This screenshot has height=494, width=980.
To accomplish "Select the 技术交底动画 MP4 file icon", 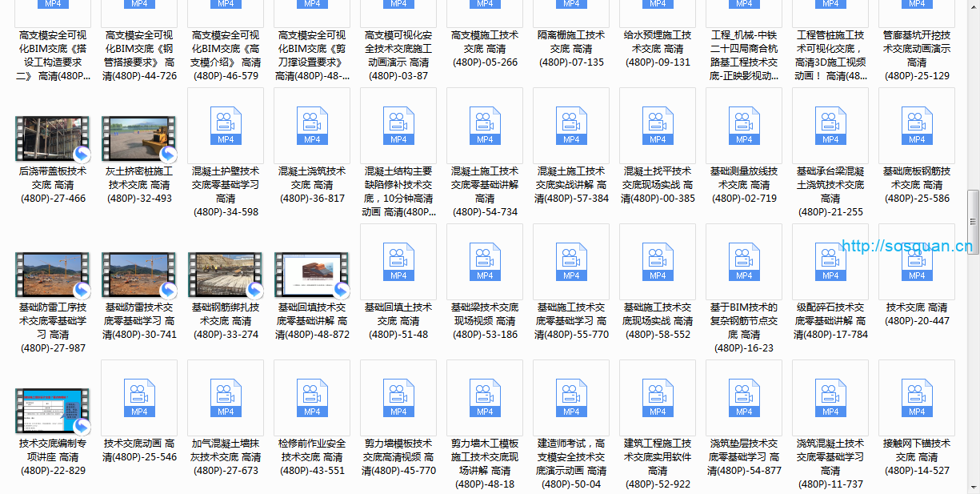I will pos(139,397).
